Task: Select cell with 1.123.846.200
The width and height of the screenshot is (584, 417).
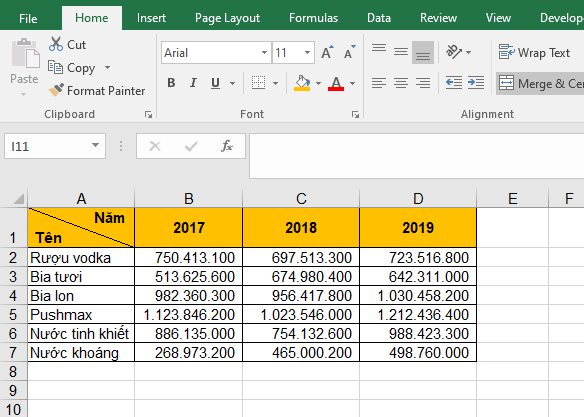Action: coord(188,315)
